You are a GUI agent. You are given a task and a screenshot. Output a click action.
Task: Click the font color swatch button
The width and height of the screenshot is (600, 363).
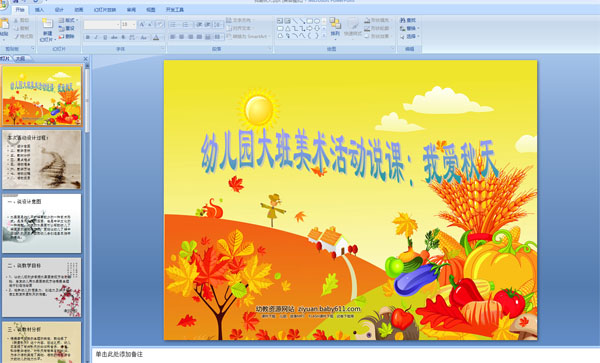click(x=156, y=37)
